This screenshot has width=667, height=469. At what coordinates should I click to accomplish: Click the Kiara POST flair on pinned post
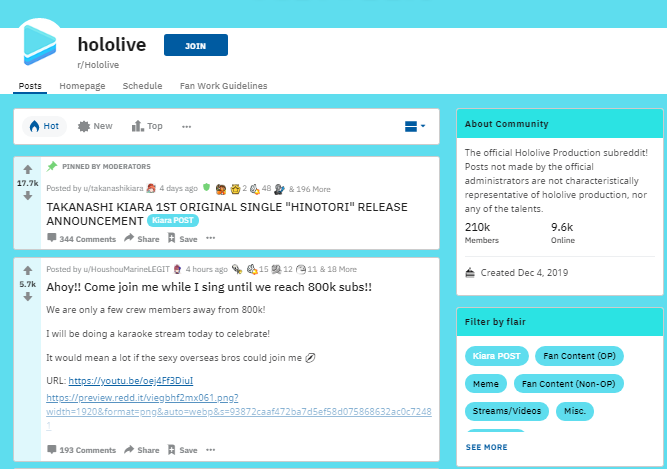click(x=173, y=220)
